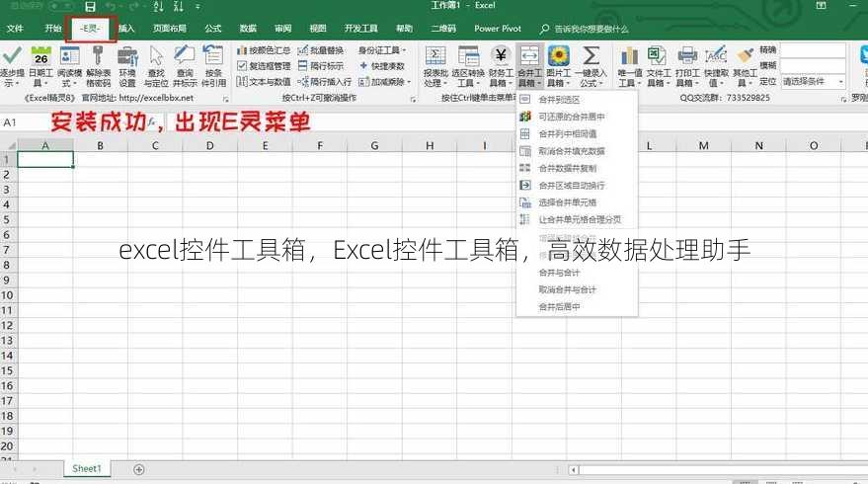The height and width of the screenshot is (484, 868).
Task: Choose 合并列中相同值 menu item
Action: pyautogui.click(x=577, y=134)
